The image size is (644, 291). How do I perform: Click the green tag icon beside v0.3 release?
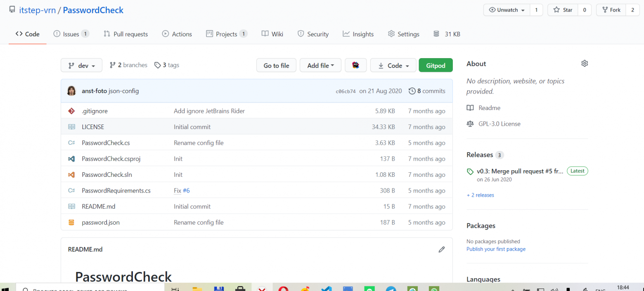tap(470, 171)
